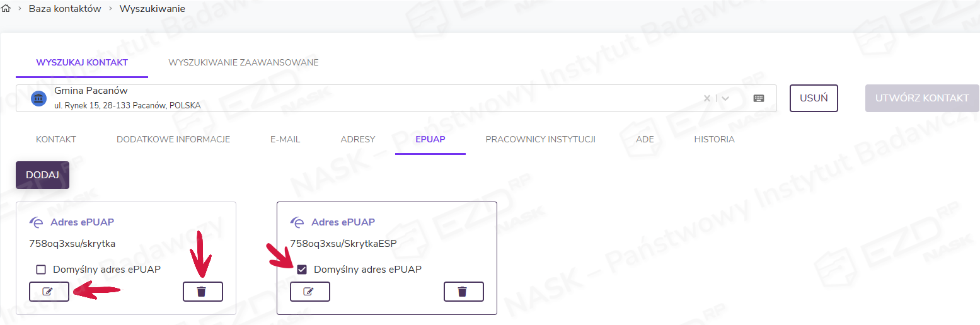Click the Gmina Pacanów search field

pyautogui.click(x=366, y=98)
